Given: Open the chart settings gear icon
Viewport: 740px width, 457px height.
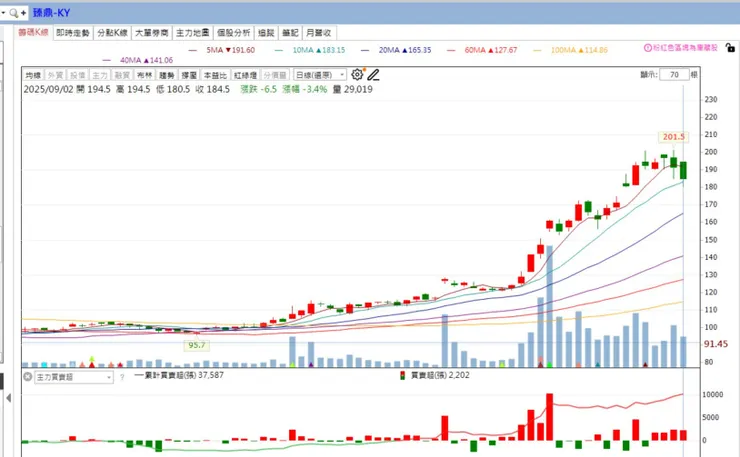Looking at the screenshot, I should (x=357, y=75).
